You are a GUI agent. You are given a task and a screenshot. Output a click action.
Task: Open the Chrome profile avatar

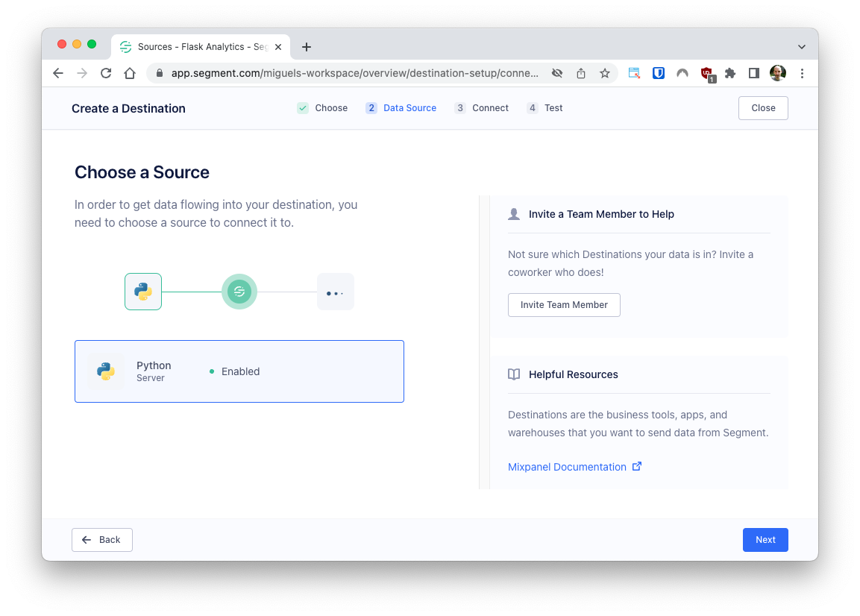(x=778, y=73)
